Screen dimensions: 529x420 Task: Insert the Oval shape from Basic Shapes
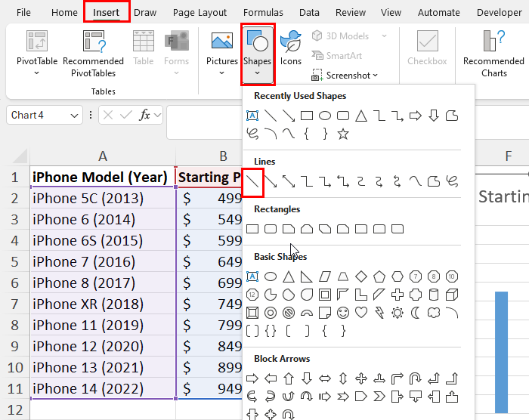click(x=271, y=276)
